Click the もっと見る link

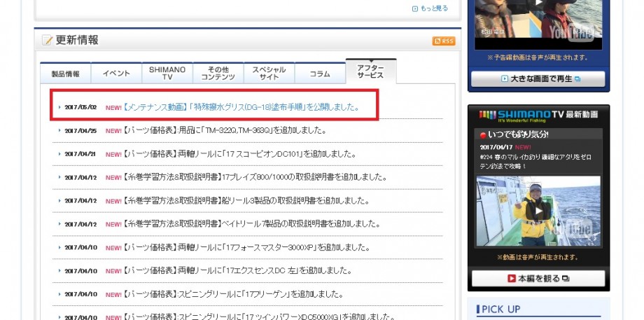(434, 8)
